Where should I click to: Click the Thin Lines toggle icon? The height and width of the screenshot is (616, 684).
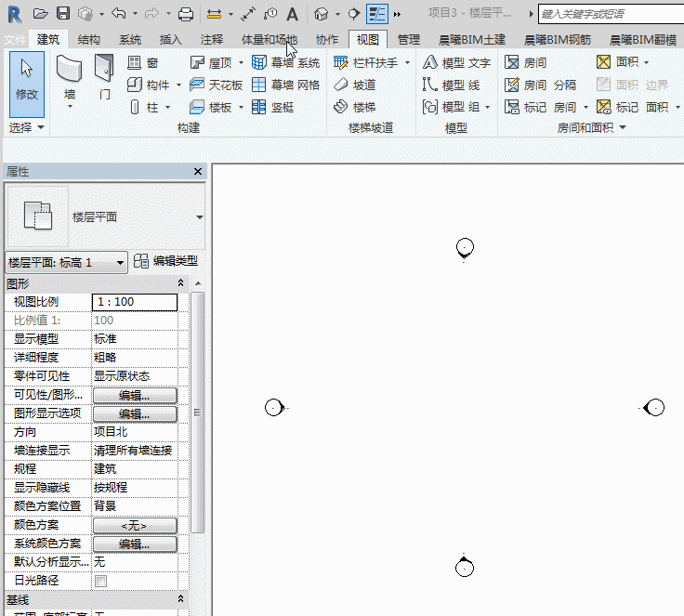377,14
